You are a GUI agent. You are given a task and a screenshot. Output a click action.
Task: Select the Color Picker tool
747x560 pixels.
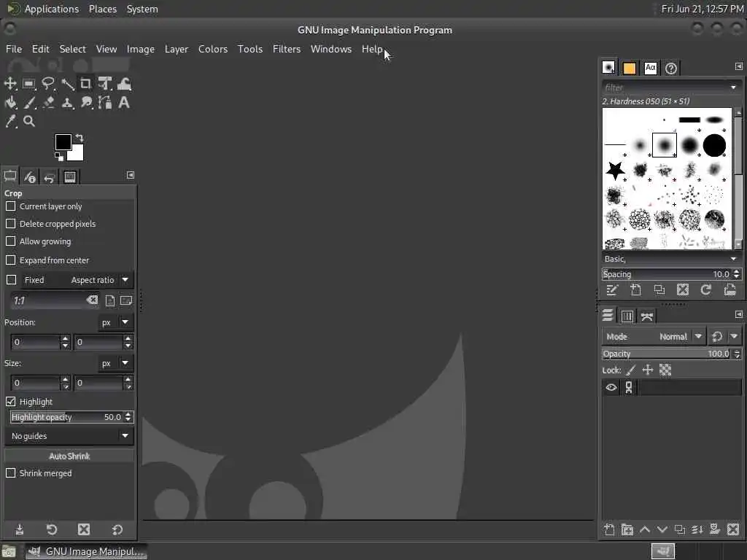[x=10, y=122]
